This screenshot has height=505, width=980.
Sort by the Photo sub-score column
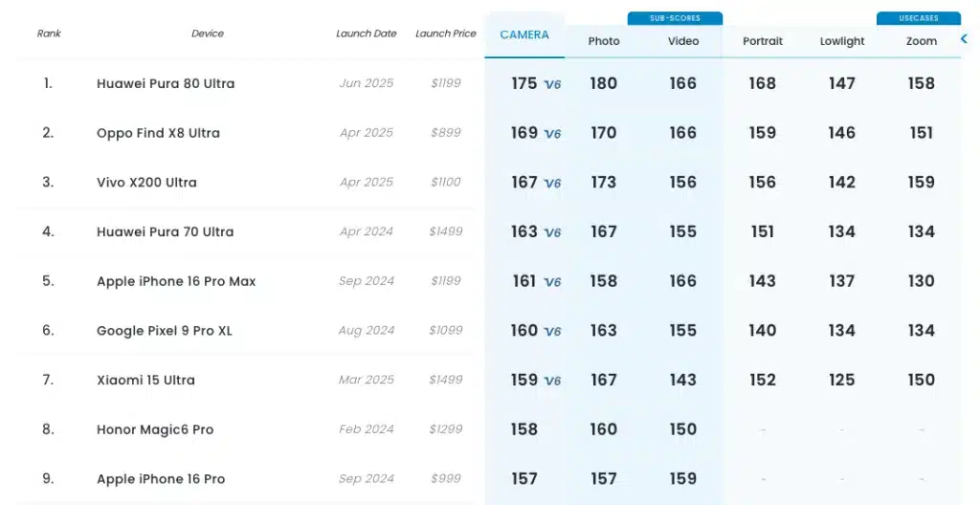click(604, 41)
